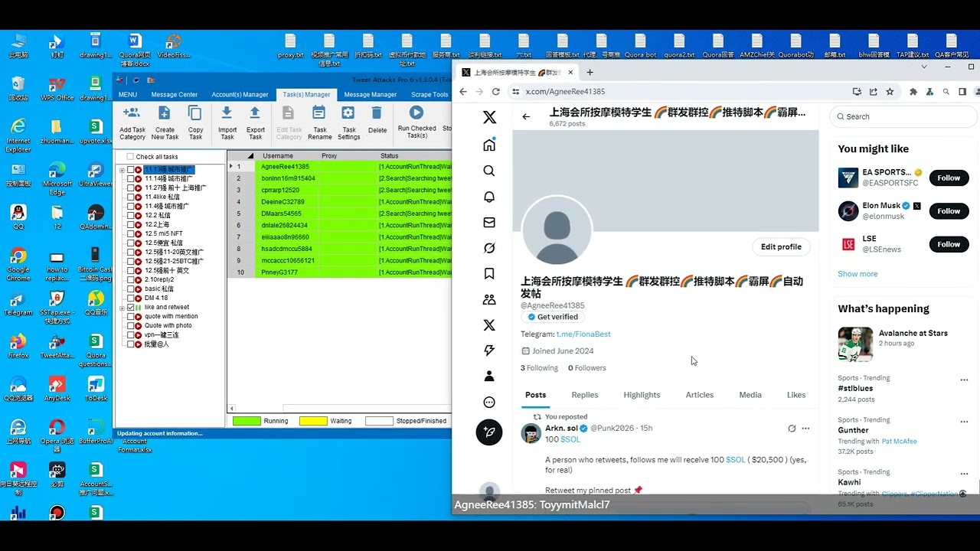This screenshot has height=551, width=980.
Task: Open three-dot menu on Gunther trend
Action: [x=964, y=422]
